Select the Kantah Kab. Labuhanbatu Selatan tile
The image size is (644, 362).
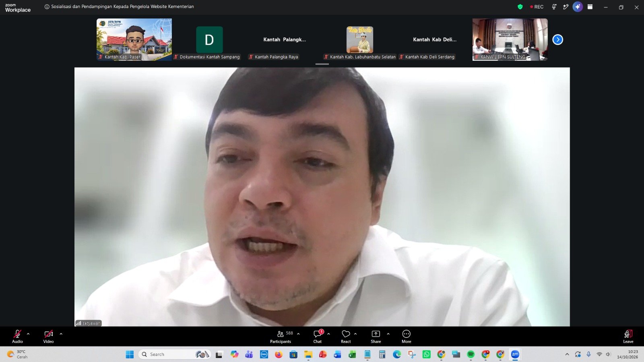[360, 39]
